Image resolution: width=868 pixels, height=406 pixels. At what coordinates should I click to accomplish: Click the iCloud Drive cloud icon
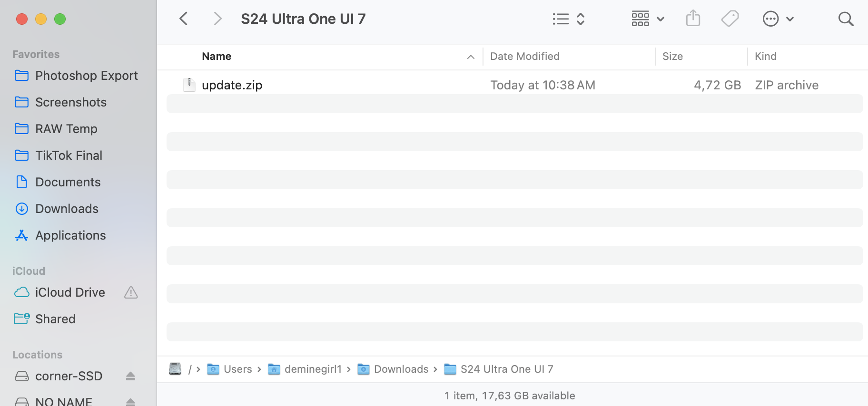(x=21, y=292)
